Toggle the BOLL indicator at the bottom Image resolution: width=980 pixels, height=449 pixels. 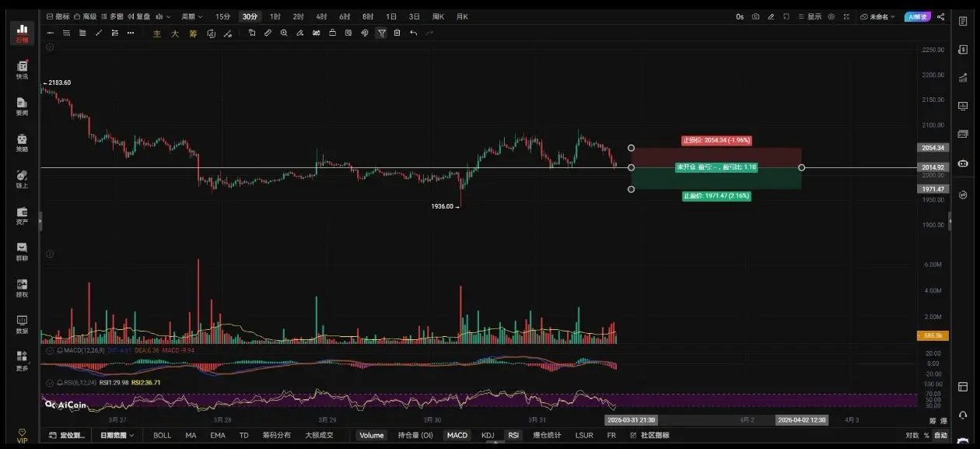click(x=162, y=435)
